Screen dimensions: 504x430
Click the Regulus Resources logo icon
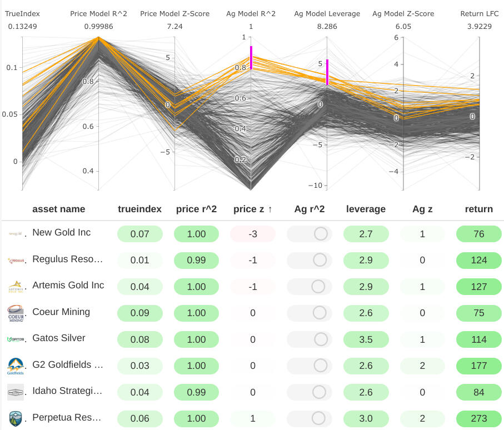(15, 260)
